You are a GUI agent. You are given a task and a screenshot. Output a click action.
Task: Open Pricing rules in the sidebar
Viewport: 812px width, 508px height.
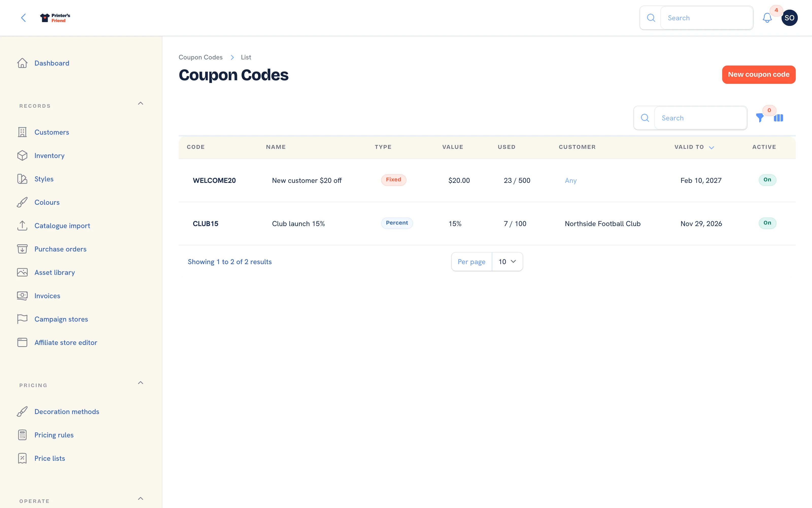pos(54,435)
